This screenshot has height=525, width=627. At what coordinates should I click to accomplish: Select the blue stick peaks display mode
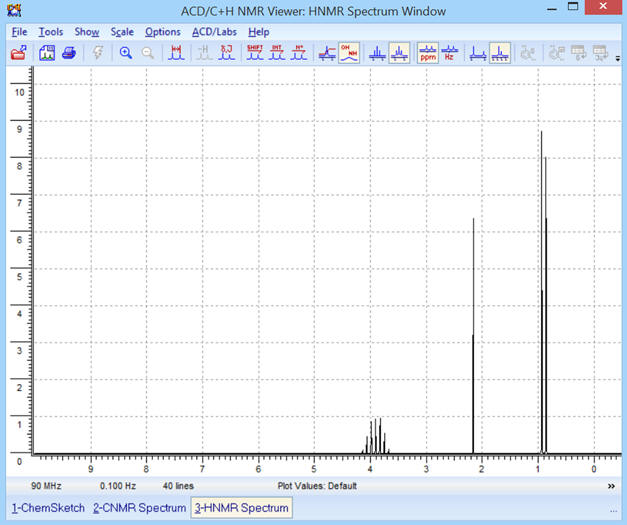click(377, 53)
